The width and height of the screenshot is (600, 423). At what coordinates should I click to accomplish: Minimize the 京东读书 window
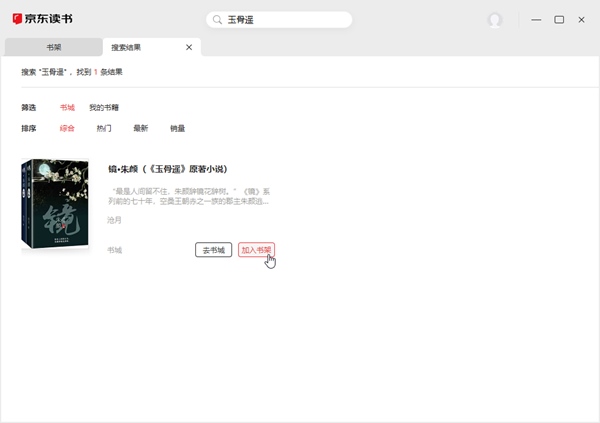pyautogui.click(x=537, y=20)
